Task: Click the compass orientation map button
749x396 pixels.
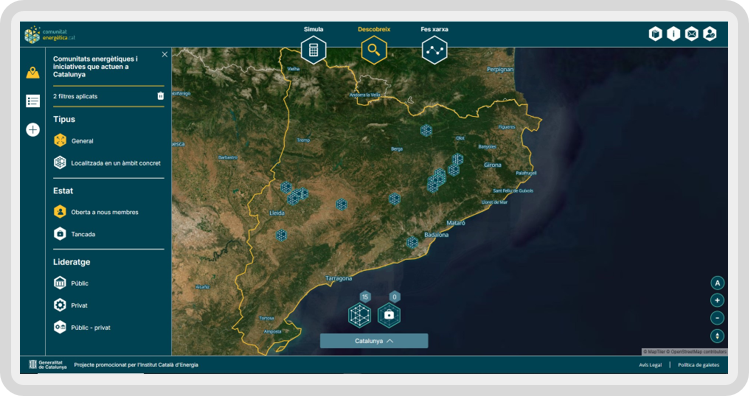Action: [x=717, y=336]
